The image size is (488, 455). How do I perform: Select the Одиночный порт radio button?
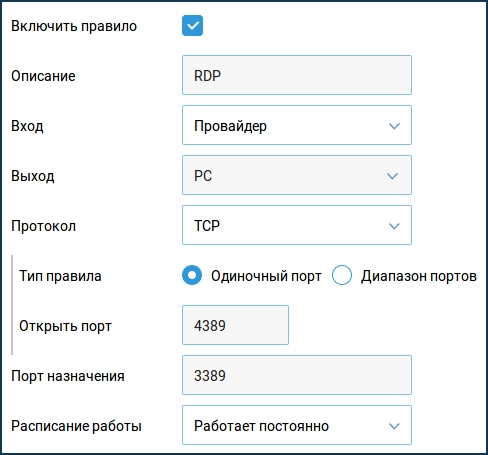(x=192, y=275)
